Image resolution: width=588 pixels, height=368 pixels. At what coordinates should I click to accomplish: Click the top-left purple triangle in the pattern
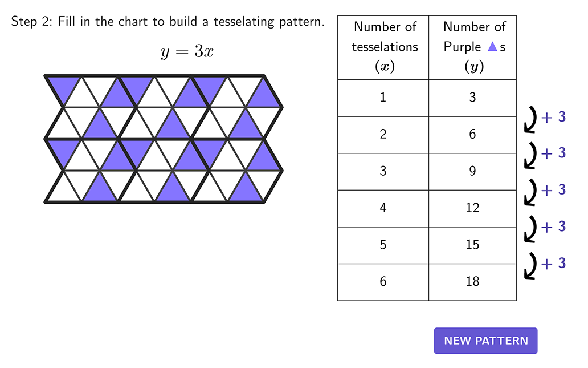click(63, 88)
